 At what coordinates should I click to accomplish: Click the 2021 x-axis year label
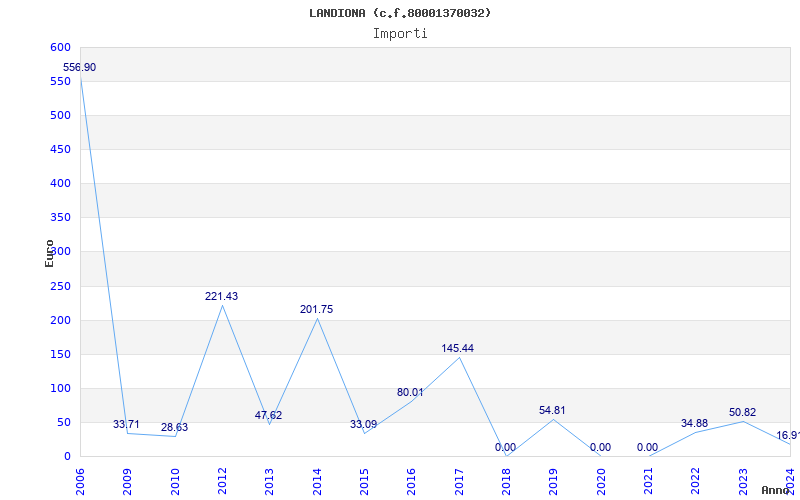(648, 482)
